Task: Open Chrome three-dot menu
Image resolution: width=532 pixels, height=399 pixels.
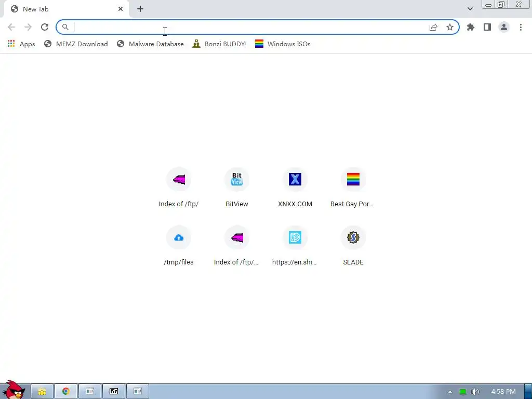Action: tap(521, 27)
